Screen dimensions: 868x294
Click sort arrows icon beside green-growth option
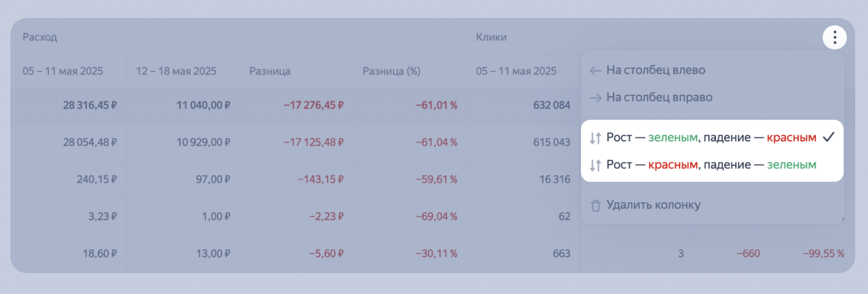595,138
